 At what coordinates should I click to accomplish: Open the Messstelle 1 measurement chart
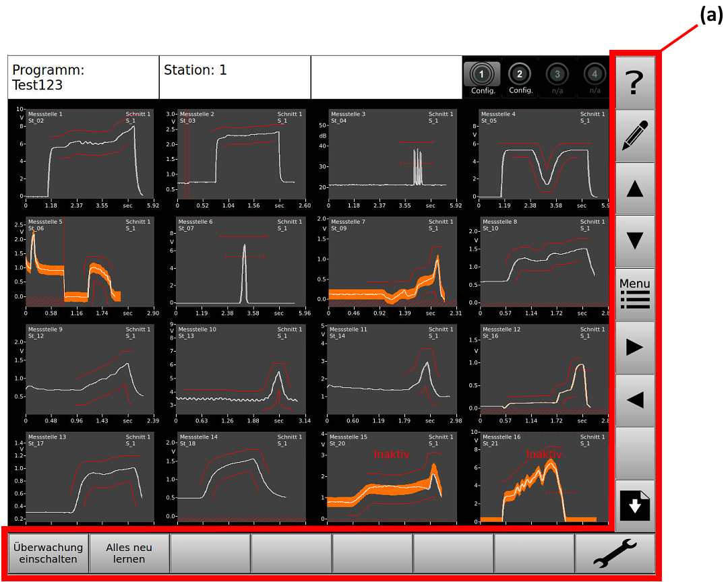point(92,156)
